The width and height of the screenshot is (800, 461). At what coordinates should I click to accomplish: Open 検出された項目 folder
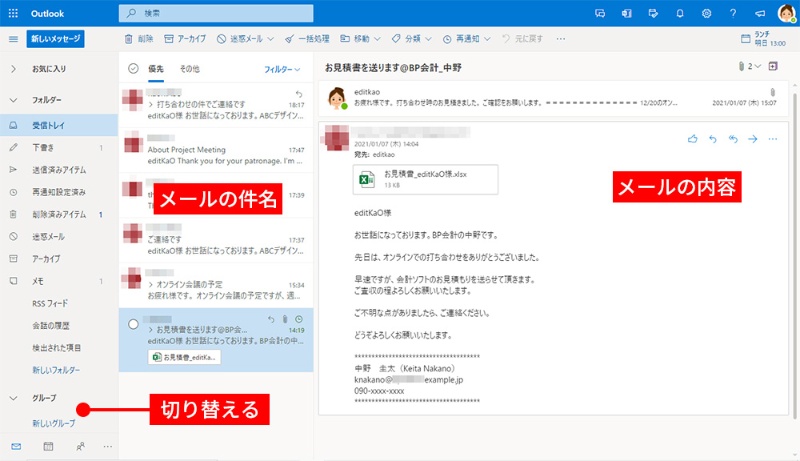tap(59, 348)
